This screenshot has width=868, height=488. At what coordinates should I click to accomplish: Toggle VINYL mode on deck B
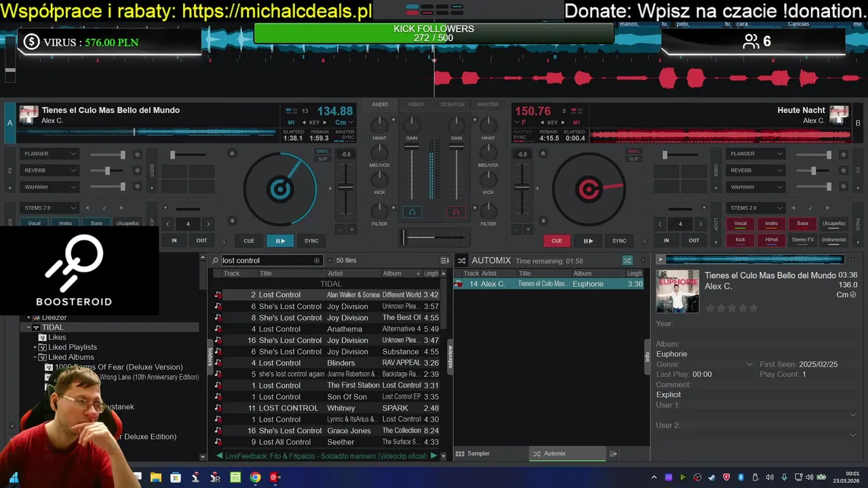pos(634,151)
